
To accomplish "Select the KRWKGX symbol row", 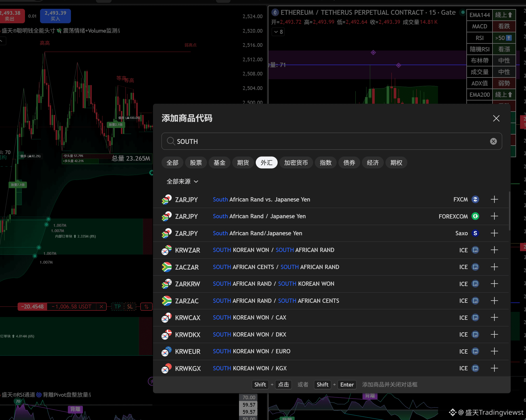I will pyautogui.click(x=331, y=368).
